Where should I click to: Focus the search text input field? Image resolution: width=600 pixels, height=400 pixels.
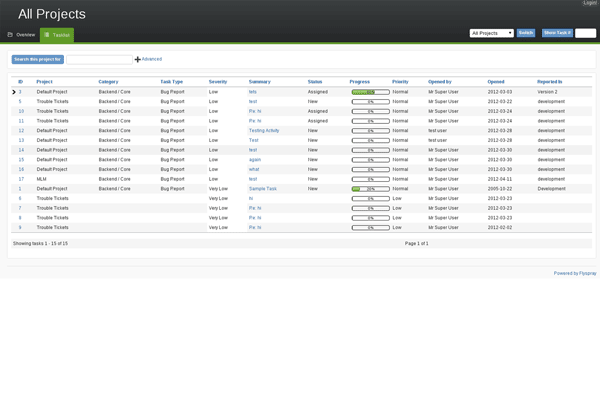coord(98,59)
